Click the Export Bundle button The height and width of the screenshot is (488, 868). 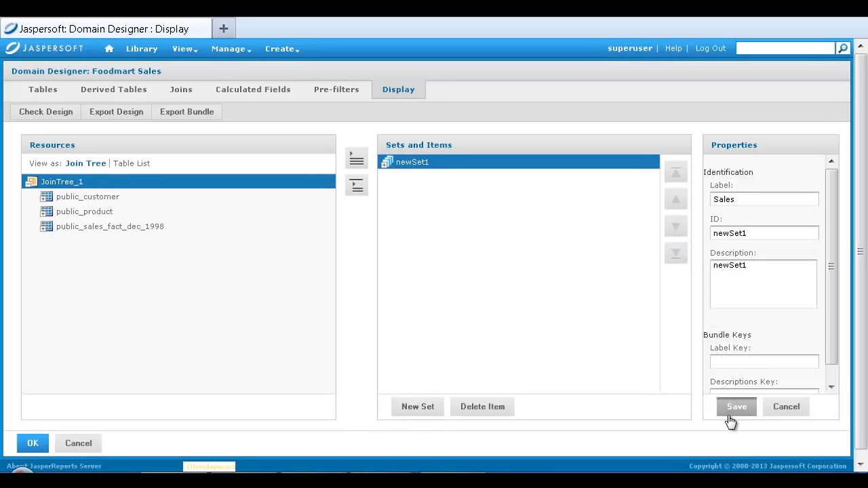pos(186,112)
